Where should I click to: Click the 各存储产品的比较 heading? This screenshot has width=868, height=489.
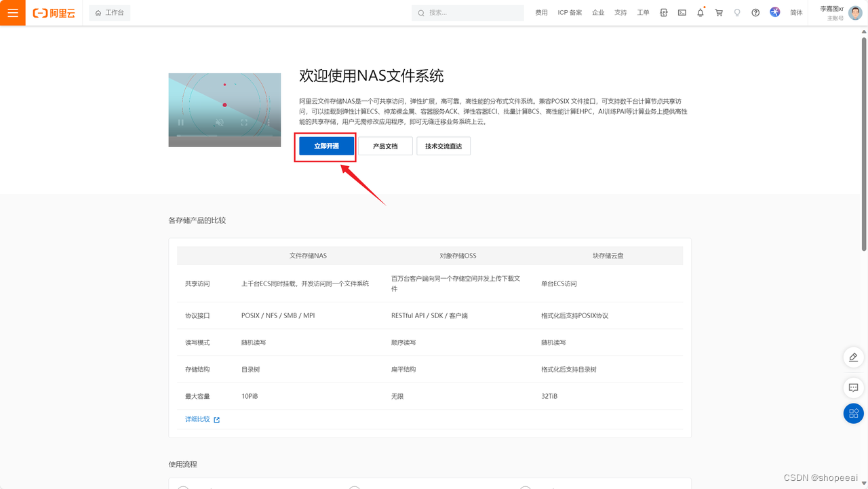click(x=197, y=220)
